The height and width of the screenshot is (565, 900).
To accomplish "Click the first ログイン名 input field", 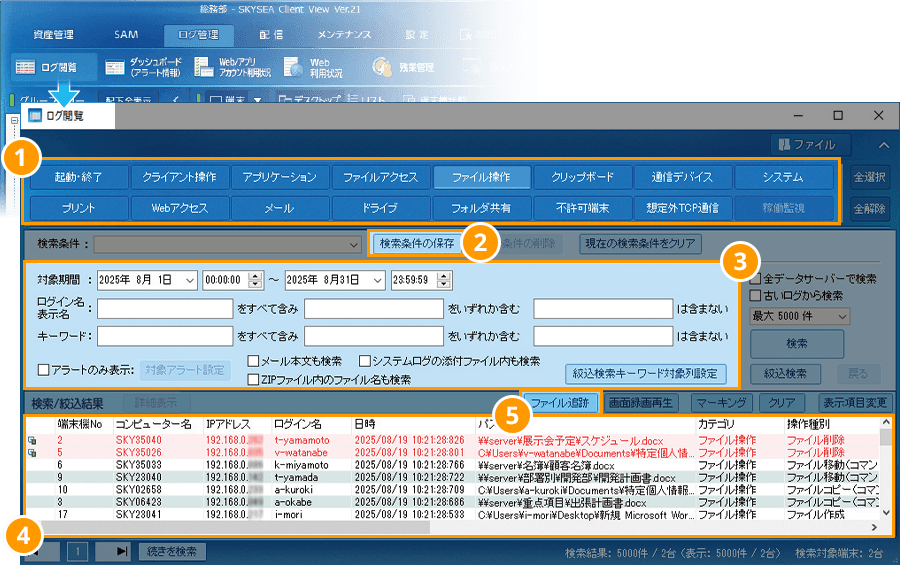I will click(165, 308).
